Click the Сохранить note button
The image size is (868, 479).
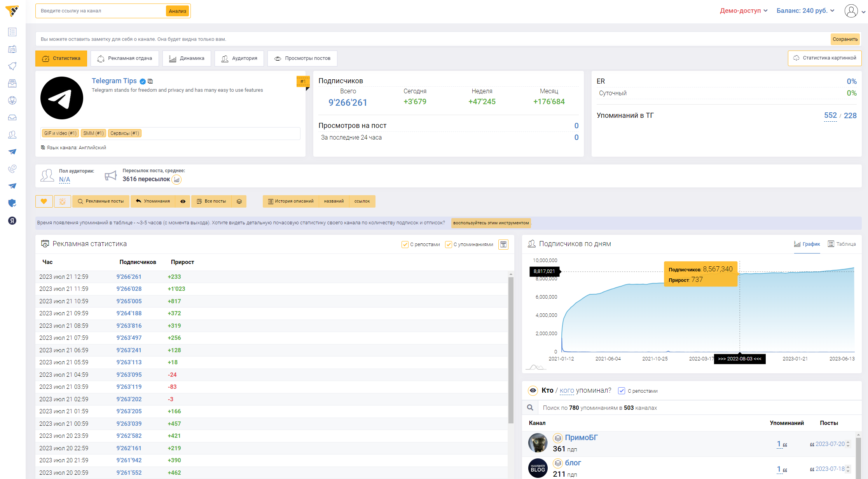coord(845,39)
